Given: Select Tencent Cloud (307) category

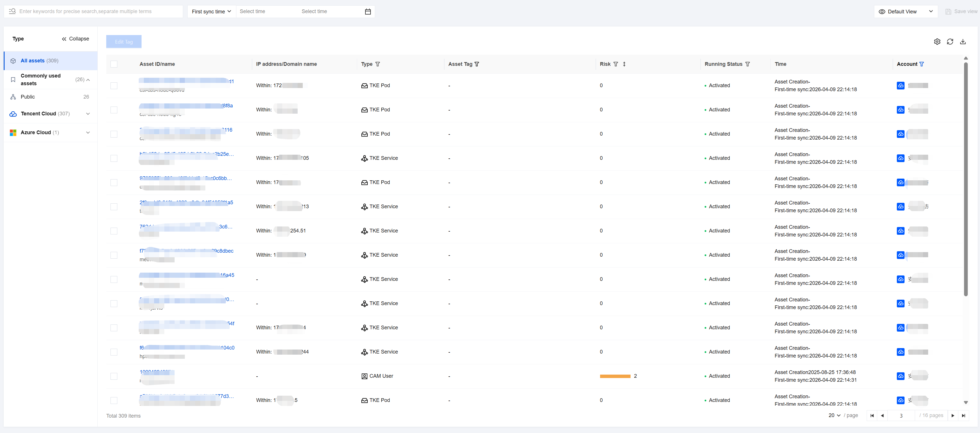Looking at the screenshot, I should pyautogui.click(x=51, y=114).
